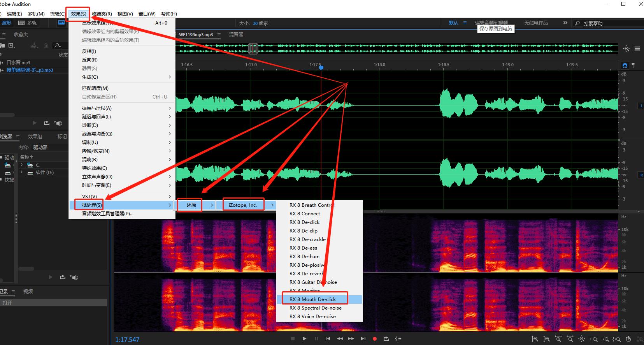
Task: Expand the C: drive tree item
Action: click(22, 165)
